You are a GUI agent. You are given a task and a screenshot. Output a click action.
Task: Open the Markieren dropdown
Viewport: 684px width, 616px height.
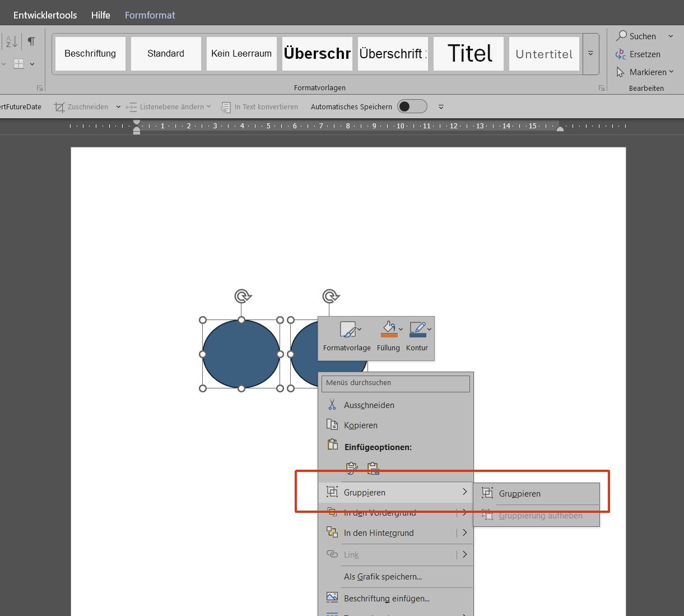click(x=645, y=72)
